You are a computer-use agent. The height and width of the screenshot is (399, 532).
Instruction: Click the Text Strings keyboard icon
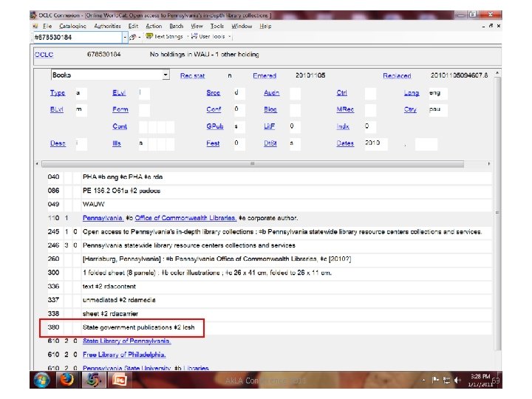pyautogui.click(x=149, y=36)
